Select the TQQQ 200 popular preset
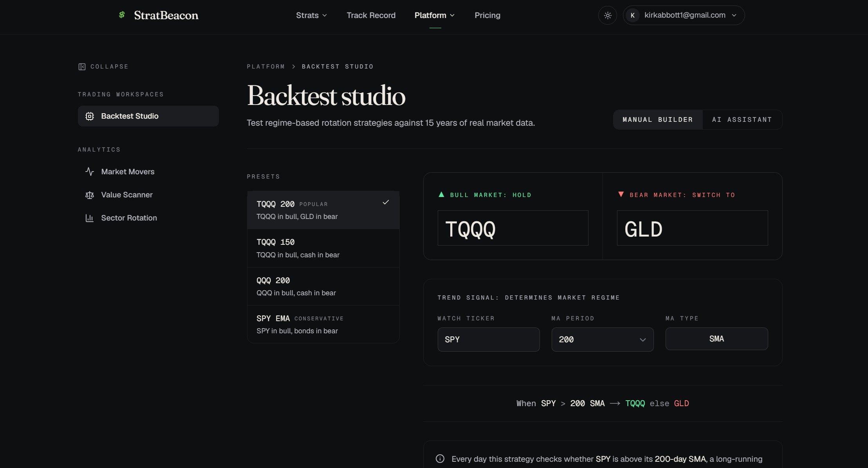The image size is (868, 468). pos(323,210)
